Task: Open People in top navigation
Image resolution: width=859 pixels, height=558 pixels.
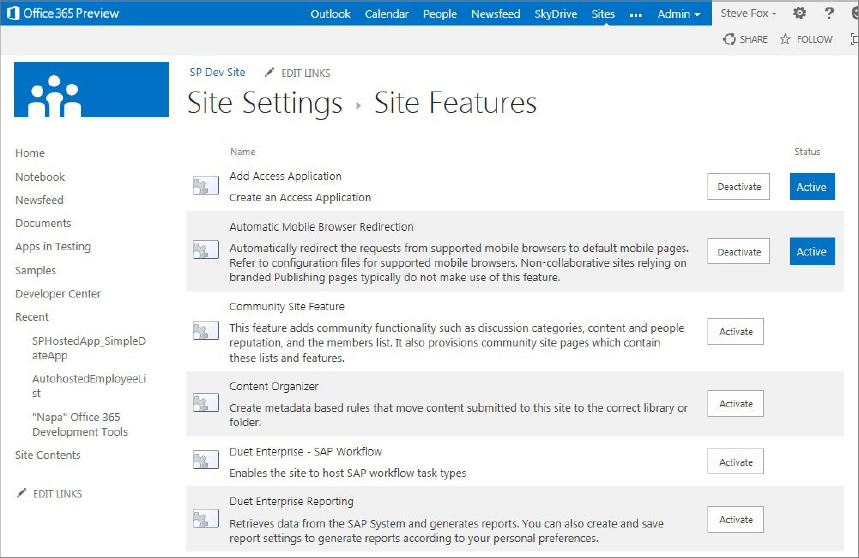Action: pyautogui.click(x=439, y=14)
